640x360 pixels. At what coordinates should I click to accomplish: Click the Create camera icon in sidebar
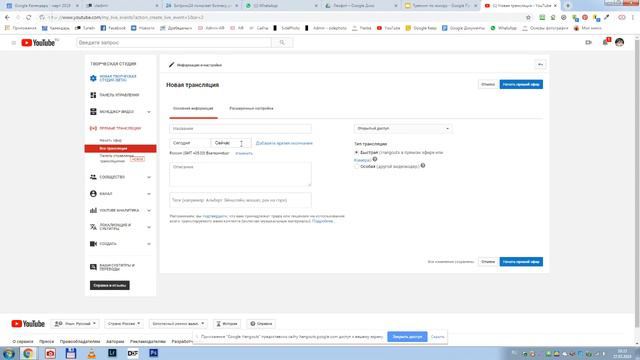tap(93, 244)
